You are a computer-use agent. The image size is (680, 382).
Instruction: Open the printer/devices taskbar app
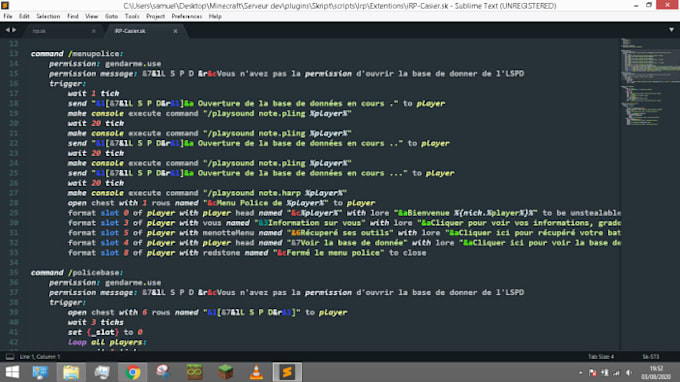(102, 372)
